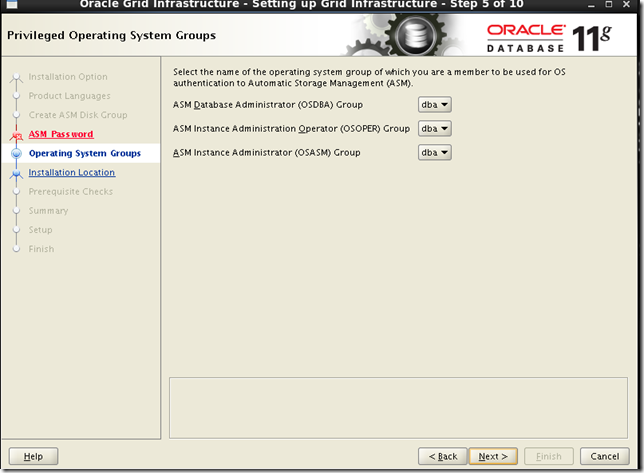This screenshot has height=473, width=644.
Task: Proceed with the Next button
Action: [x=493, y=456]
